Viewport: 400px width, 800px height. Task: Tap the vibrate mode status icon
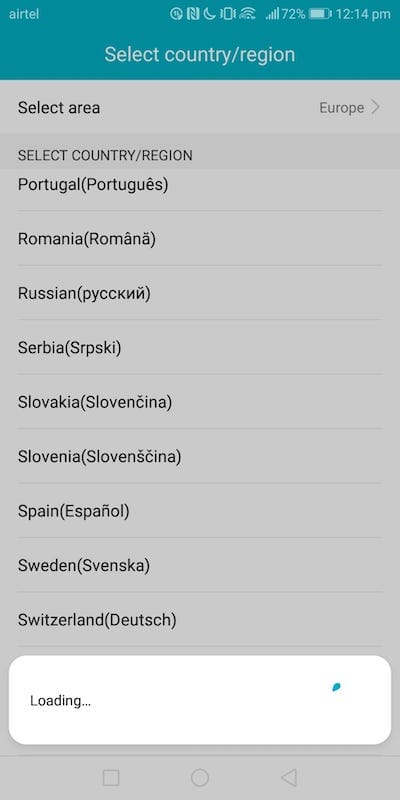228,14
